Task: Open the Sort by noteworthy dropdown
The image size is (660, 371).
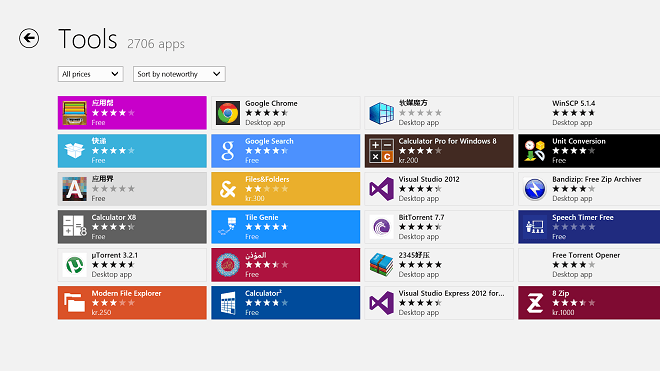Action: click(179, 74)
